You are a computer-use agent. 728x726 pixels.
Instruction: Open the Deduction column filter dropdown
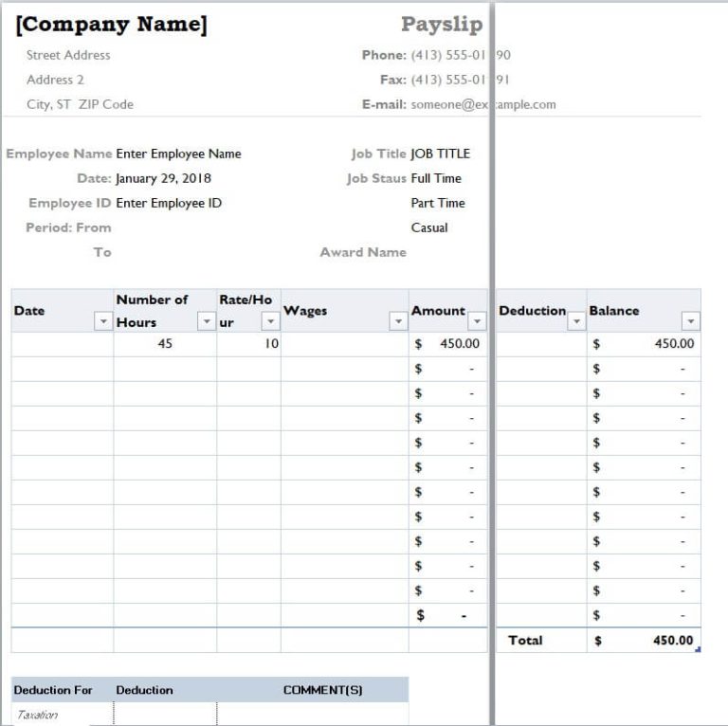[576, 320]
